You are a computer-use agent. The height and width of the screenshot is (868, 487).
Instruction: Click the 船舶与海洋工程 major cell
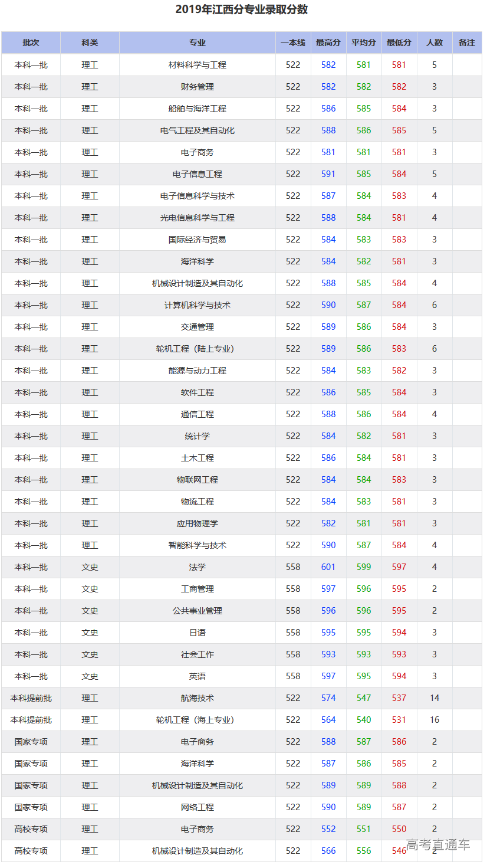tap(197, 109)
